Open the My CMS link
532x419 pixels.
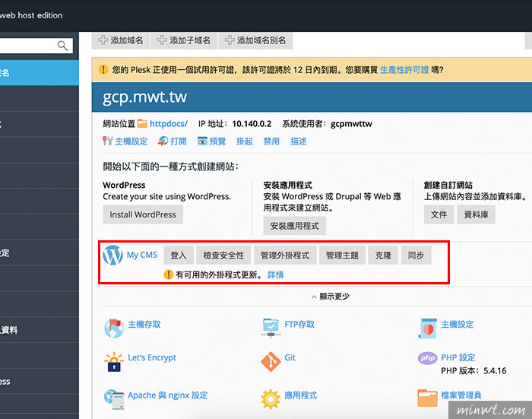click(142, 255)
